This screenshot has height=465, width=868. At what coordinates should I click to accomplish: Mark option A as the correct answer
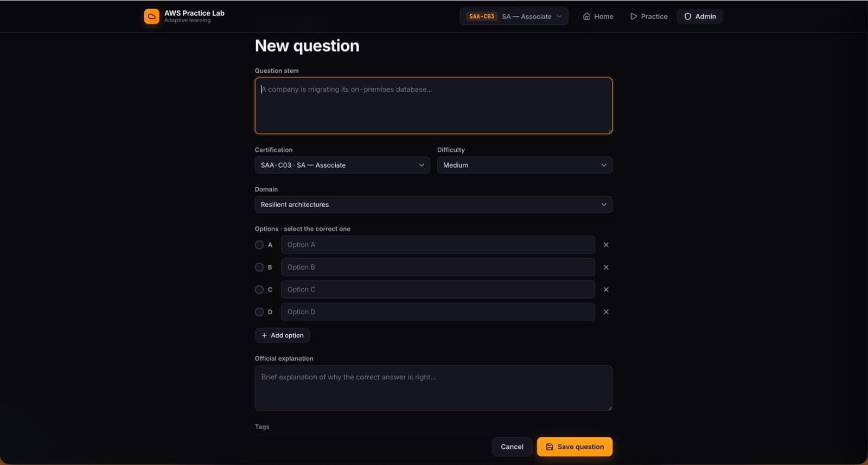(x=259, y=245)
